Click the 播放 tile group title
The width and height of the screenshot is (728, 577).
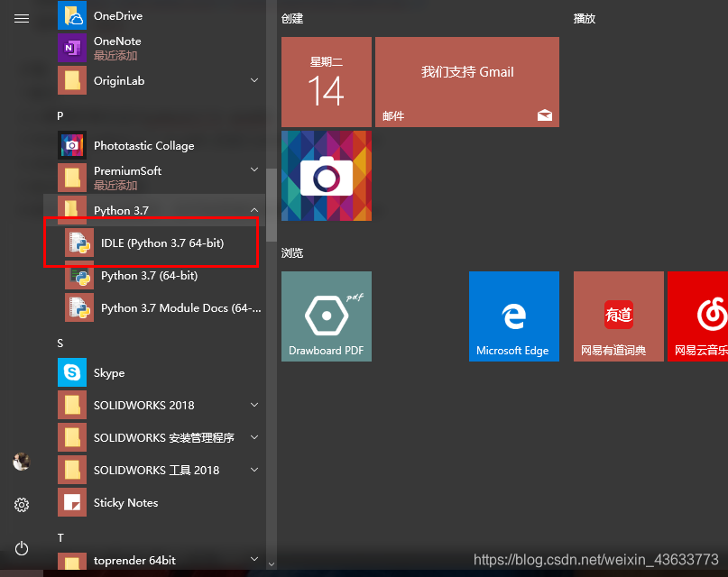pos(585,19)
